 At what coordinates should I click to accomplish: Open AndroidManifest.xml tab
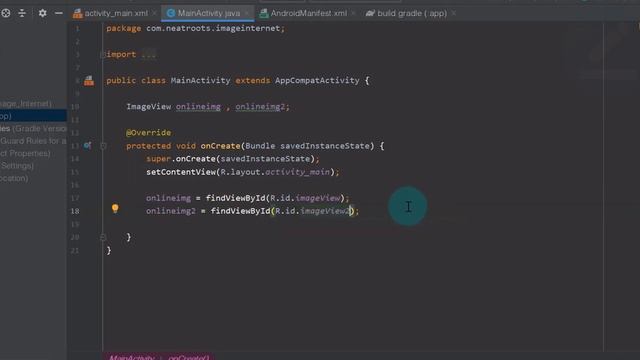309,13
